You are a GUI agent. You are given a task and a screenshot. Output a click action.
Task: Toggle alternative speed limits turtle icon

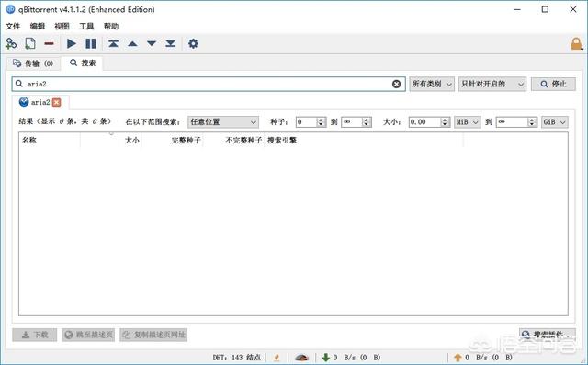pyautogui.click(x=302, y=358)
